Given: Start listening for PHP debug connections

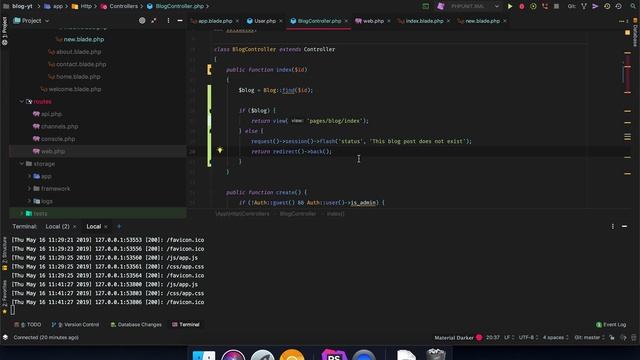Looking at the screenshot, I should pyautogui.click(x=545, y=6).
